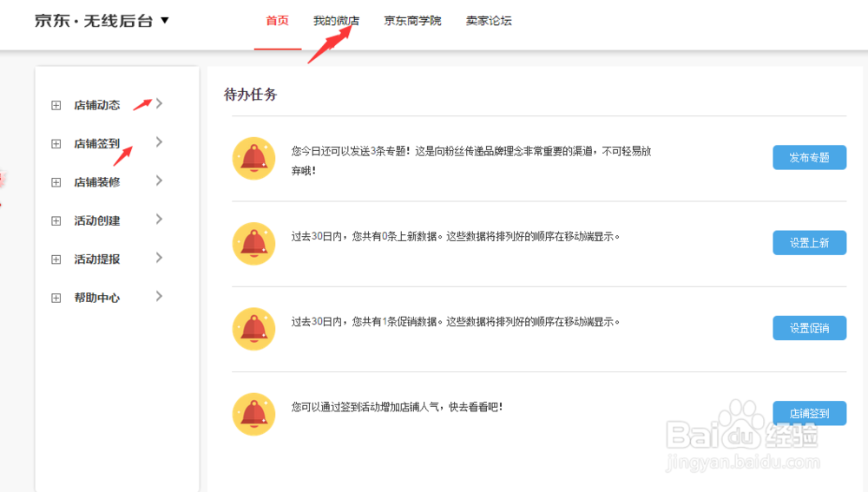
Task: Switch to the 首页 tab
Action: 278,21
